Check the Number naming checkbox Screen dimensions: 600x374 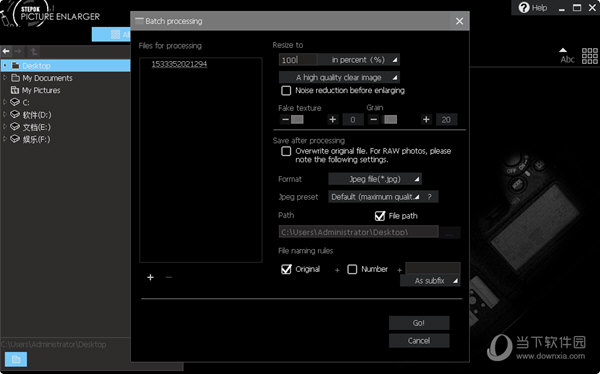352,269
